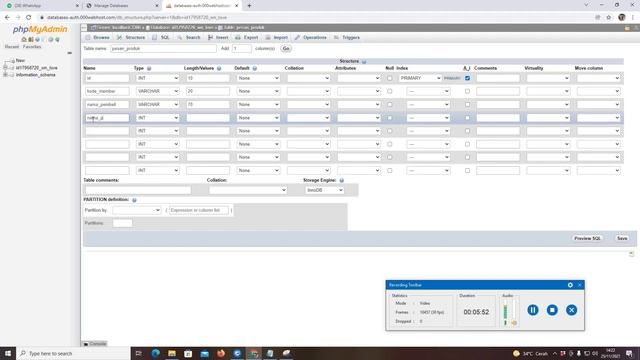Click Recent link in navigation panel

[x=12, y=47]
